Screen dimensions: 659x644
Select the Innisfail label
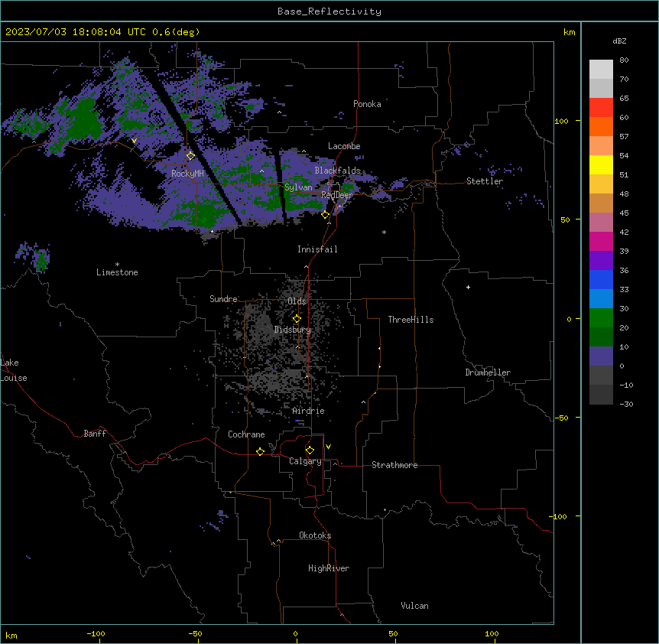pyautogui.click(x=317, y=249)
